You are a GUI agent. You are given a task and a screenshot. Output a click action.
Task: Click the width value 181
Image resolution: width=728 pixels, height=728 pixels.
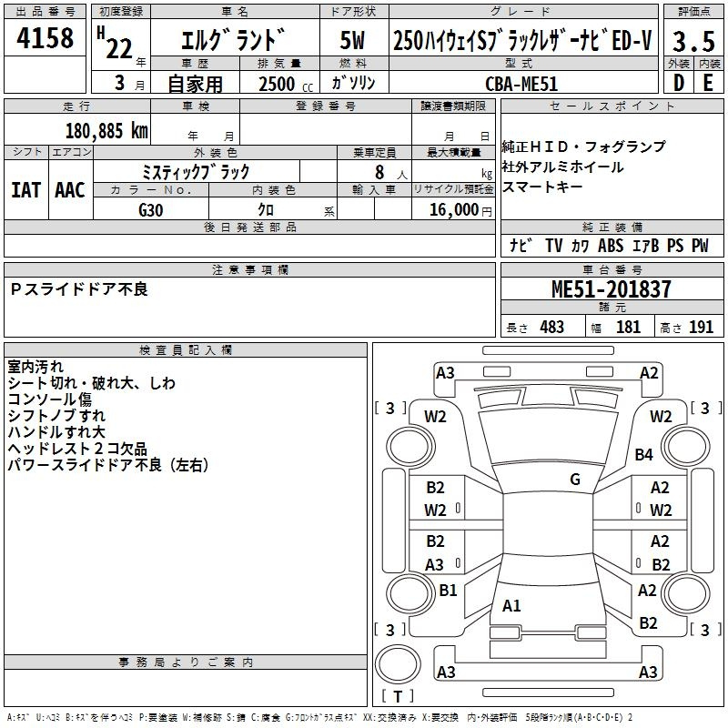[628, 328]
